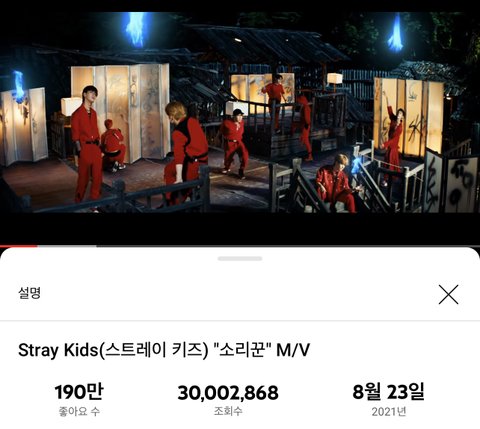Image resolution: width=480 pixels, height=429 pixels.
Task: Tap the grey drag handle on description sheet
Action: [x=240, y=259]
